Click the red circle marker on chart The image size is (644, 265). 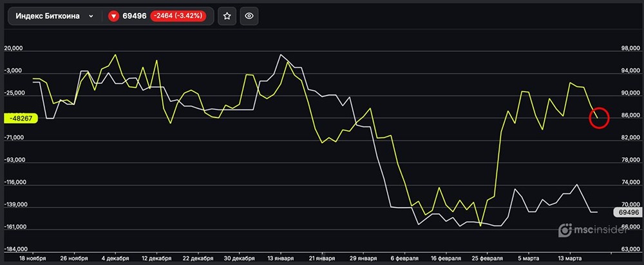click(x=599, y=117)
